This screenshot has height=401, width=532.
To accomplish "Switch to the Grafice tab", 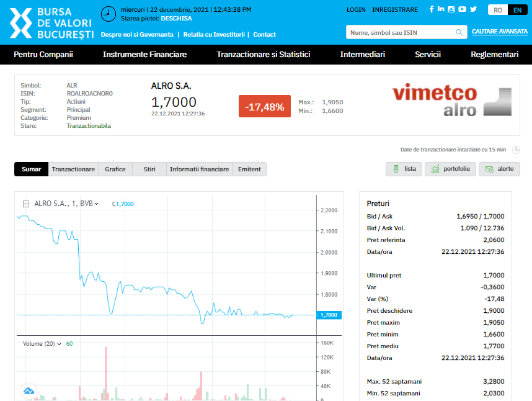I will (x=115, y=169).
